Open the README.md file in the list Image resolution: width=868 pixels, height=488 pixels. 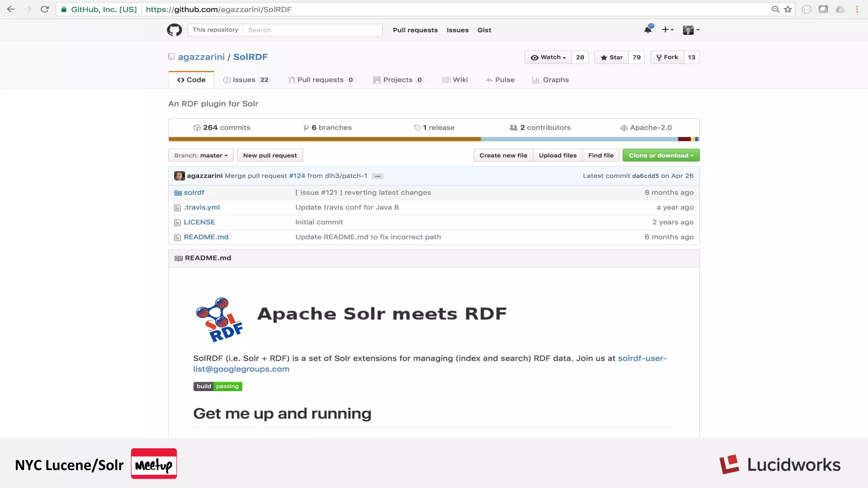coord(206,237)
